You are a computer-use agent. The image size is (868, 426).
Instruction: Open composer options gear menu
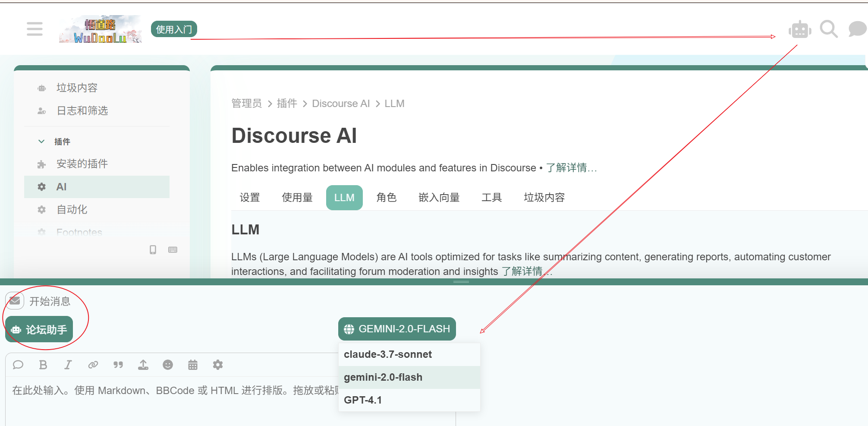coord(218,365)
